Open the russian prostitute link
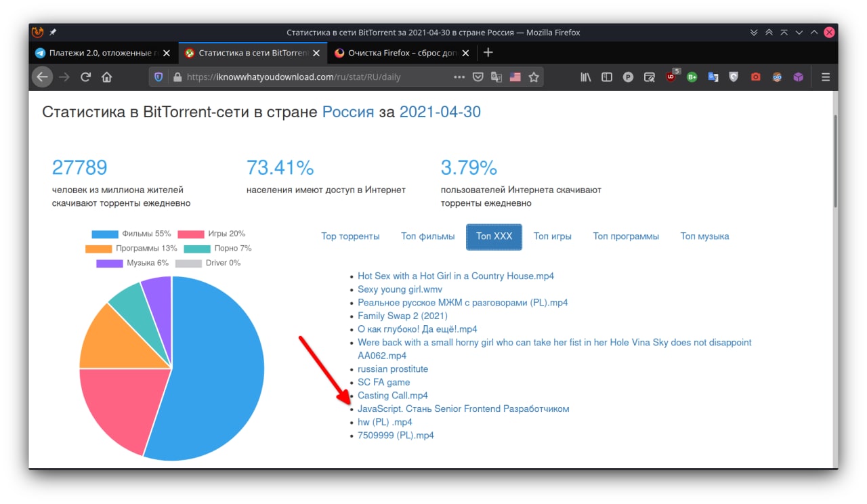This screenshot has height=504, width=867. (393, 369)
